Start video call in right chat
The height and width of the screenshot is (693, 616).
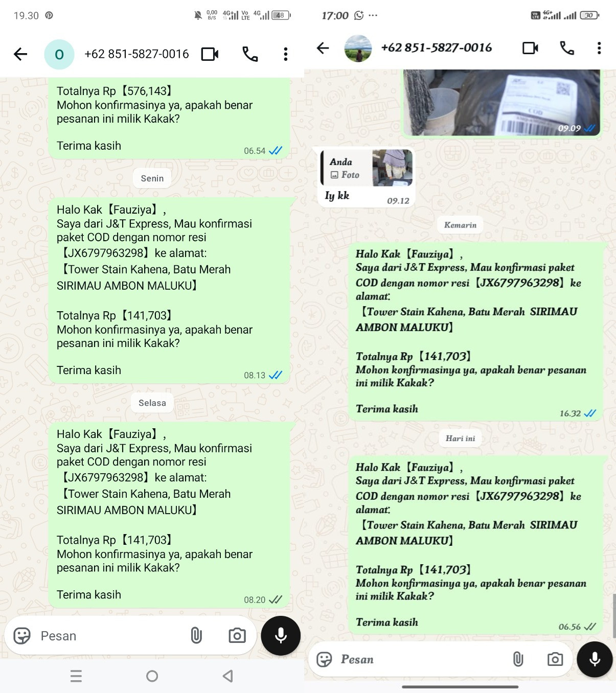pos(530,48)
